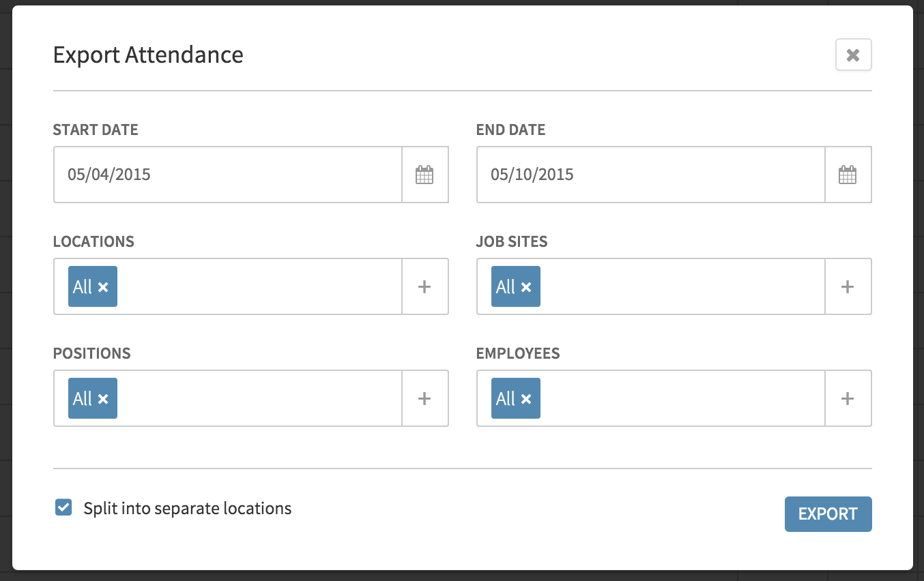Click the Export button

pos(828,513)
